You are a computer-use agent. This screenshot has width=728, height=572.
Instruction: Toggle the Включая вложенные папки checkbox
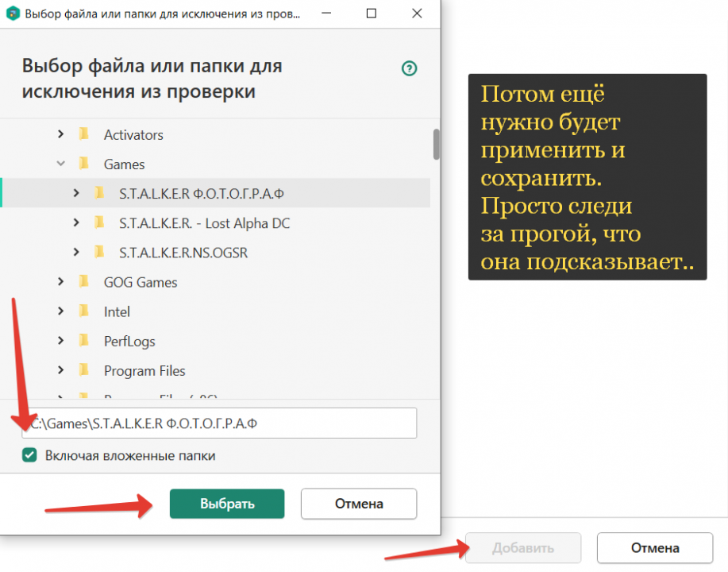(x=29, y=455)
